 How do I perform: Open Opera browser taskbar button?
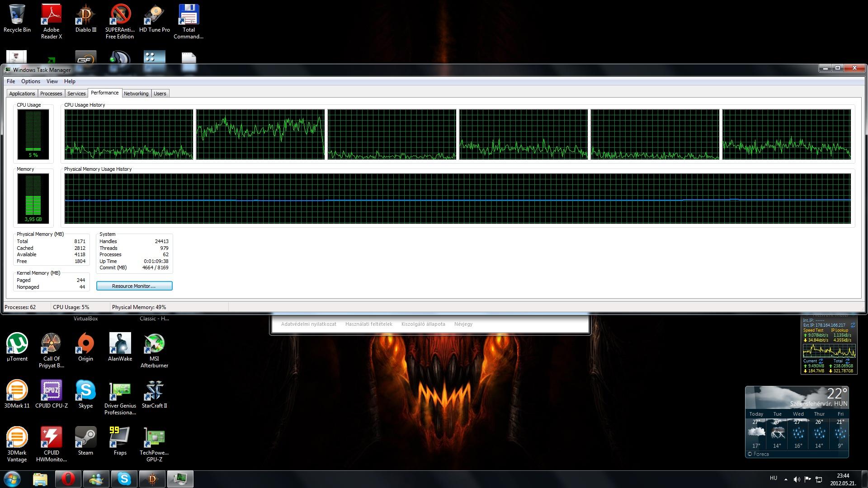point(68,479)
